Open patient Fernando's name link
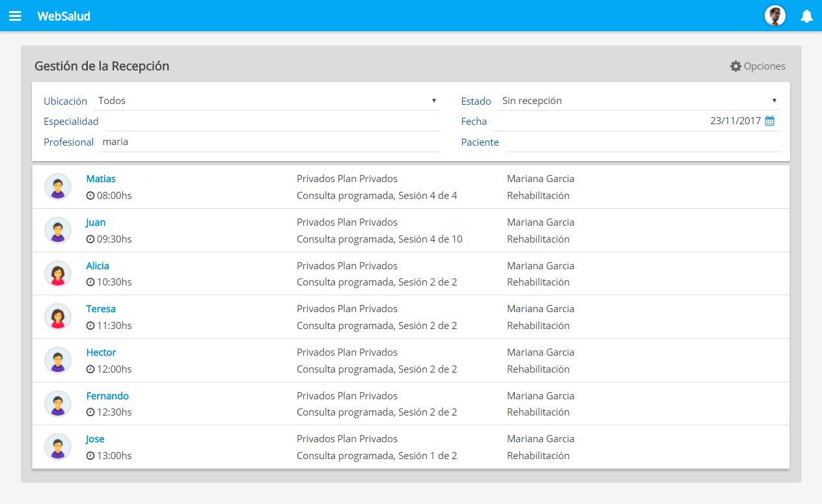This screenshot has height=504, width=822. [x=107, y=396]
